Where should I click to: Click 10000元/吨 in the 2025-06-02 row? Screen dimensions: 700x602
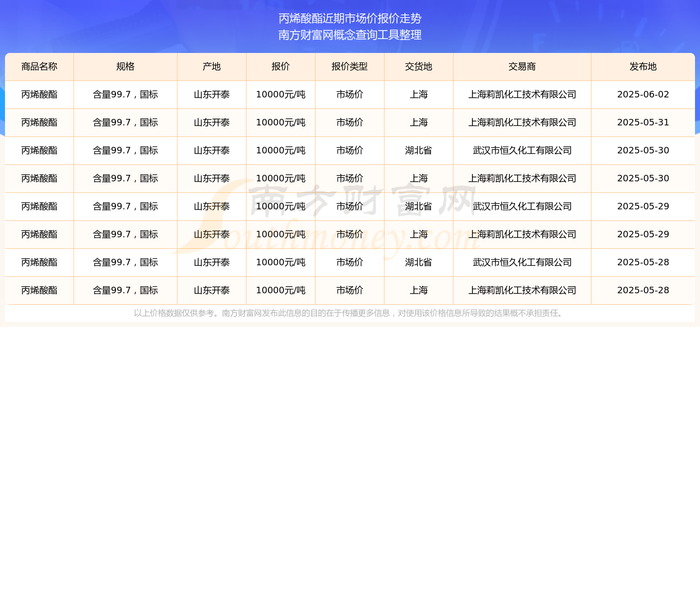pos(281,94)
